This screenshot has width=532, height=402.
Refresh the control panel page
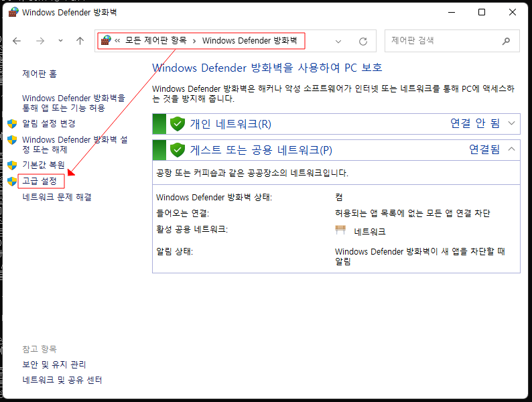pyautogui.click(x=363, y=42)
